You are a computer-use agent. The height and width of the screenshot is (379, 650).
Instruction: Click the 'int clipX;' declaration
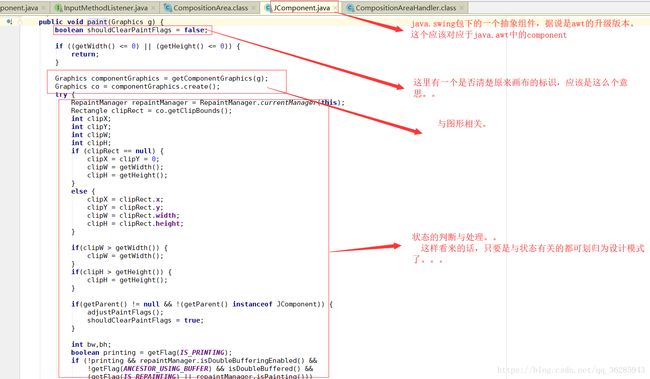91,119
